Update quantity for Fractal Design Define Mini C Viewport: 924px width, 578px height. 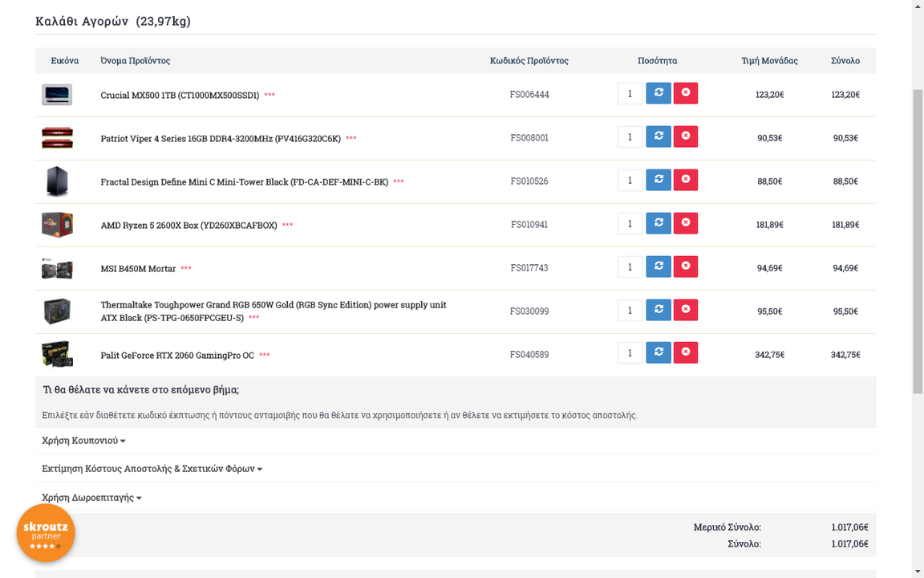659,180
